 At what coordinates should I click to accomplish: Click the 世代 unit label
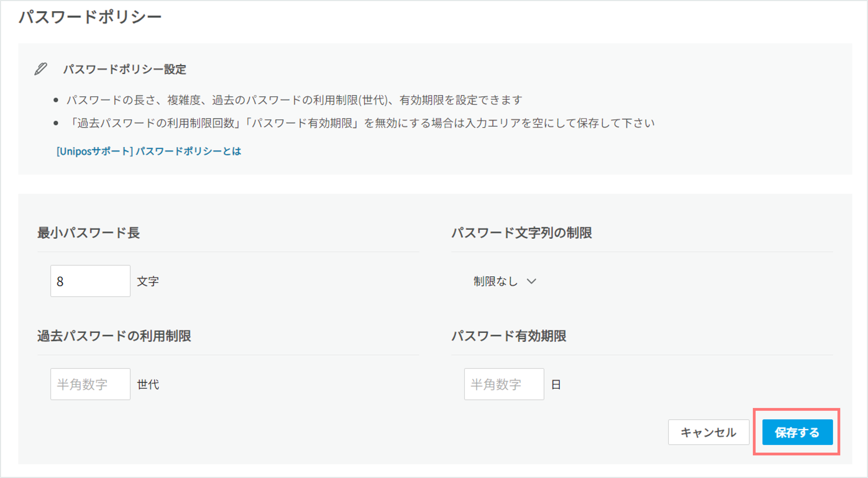(148, 384)
